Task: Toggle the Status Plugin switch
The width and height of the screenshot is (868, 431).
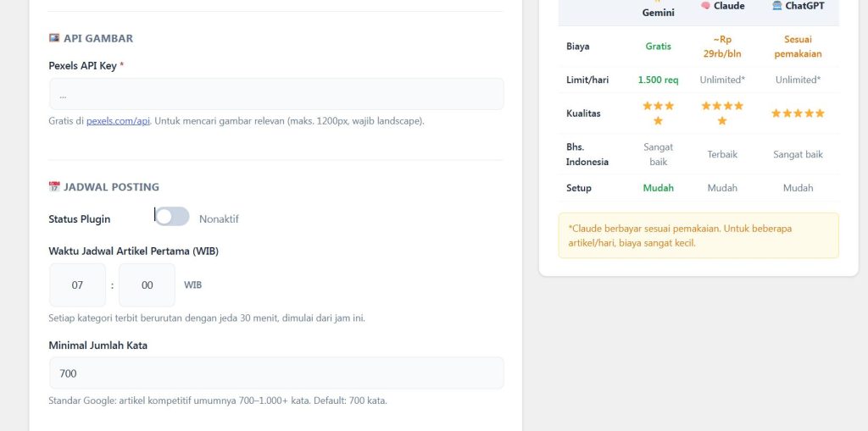Action: click(172, 216)
